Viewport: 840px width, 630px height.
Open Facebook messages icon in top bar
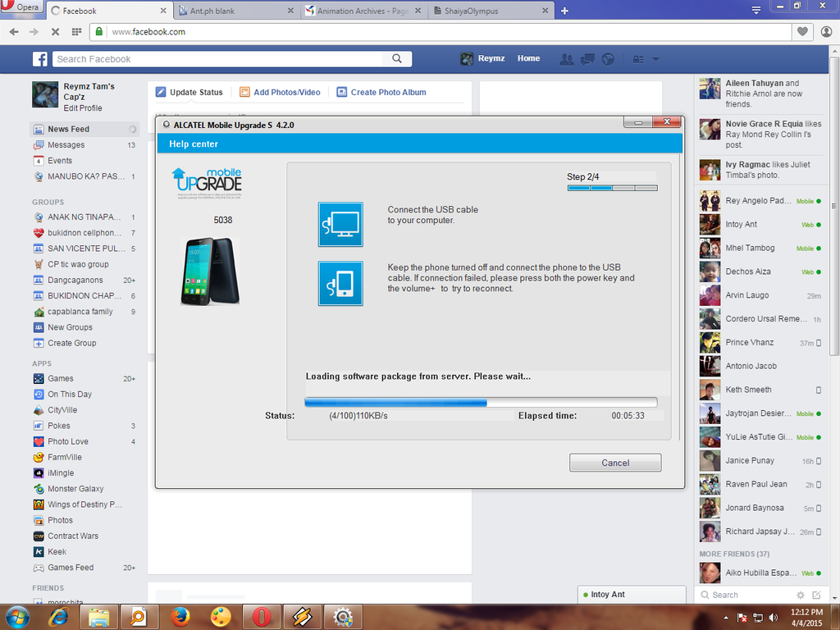(x=587, y=59)
